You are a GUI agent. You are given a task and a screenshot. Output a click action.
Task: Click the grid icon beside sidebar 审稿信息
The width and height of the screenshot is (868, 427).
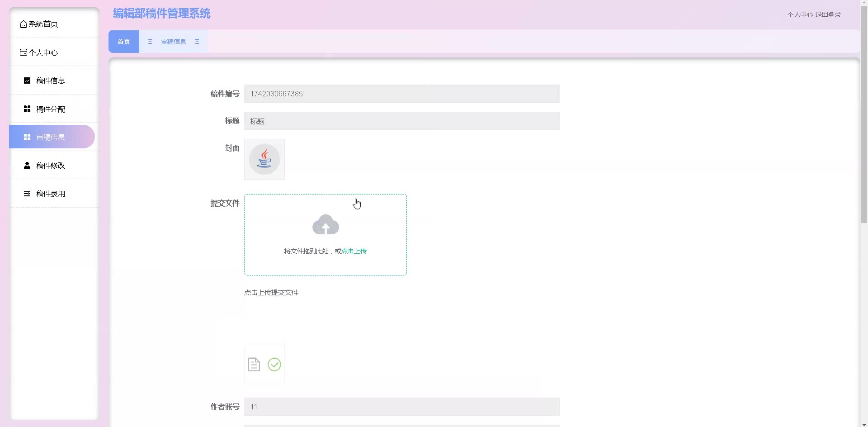tap(27, 137)
